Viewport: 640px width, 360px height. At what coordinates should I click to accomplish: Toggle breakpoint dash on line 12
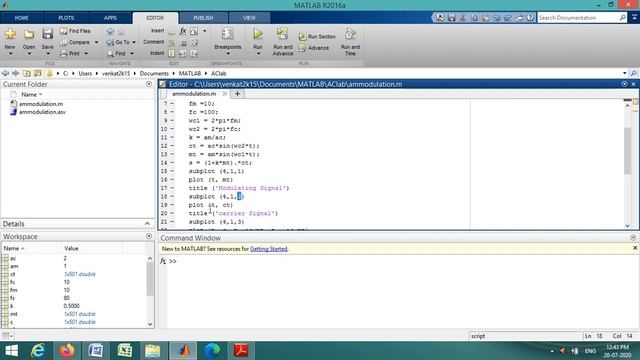(x=172, y=146)
